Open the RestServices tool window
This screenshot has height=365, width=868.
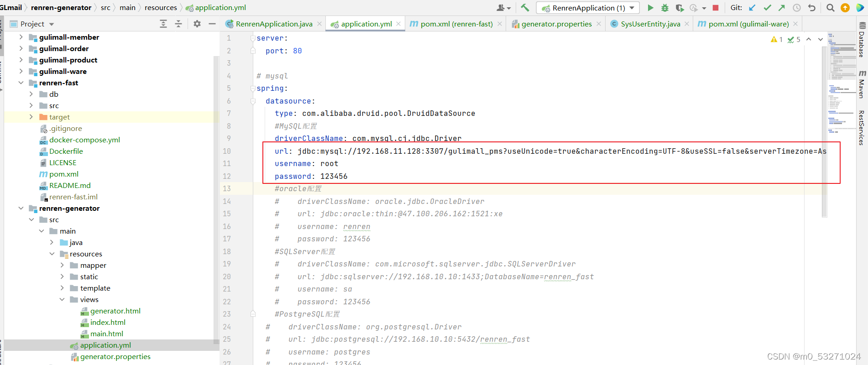pos(862,128)
